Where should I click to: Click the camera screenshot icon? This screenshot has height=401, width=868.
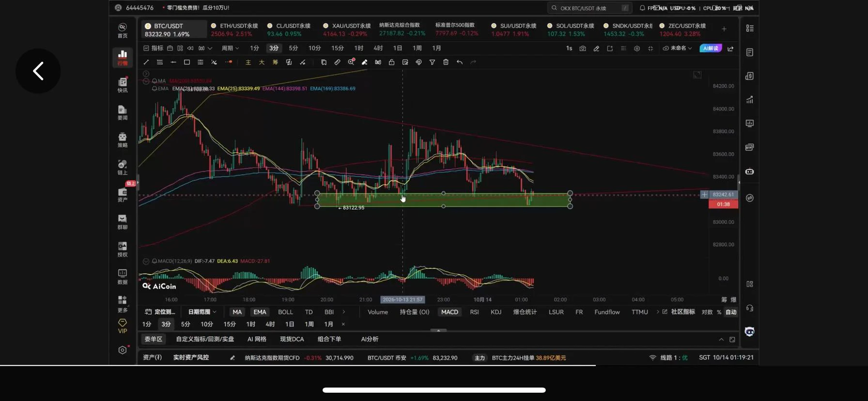click(x=583, y=48)
